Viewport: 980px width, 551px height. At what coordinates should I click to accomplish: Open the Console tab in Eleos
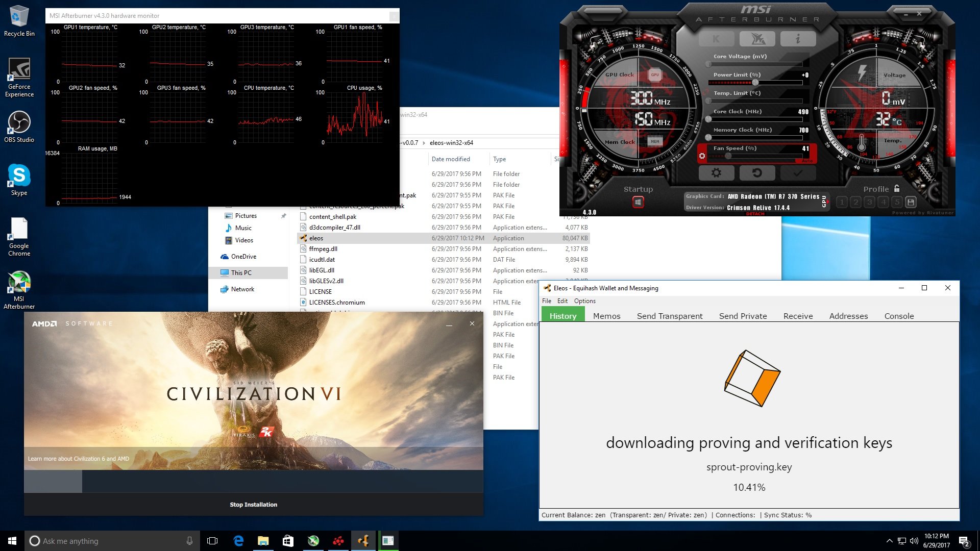(x=899, y=316)
